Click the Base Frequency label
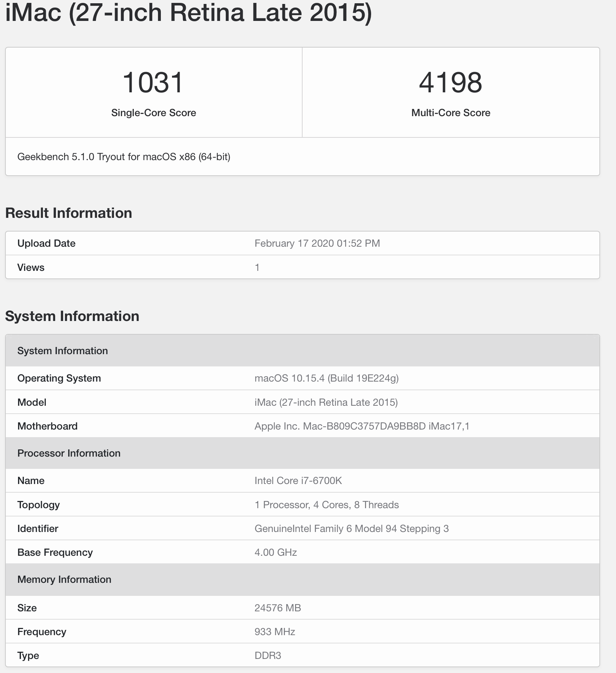 55,553
